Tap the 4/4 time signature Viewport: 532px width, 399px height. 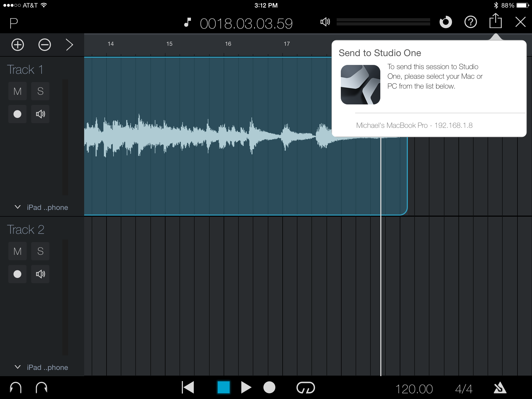tap(464, 389)
